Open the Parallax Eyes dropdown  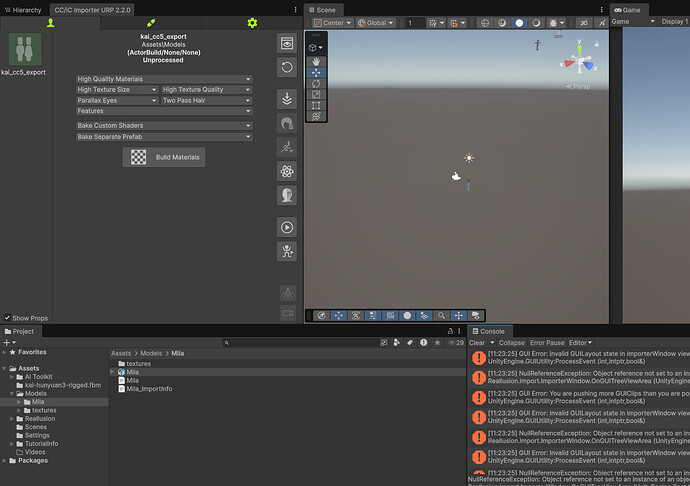point(117,100)
